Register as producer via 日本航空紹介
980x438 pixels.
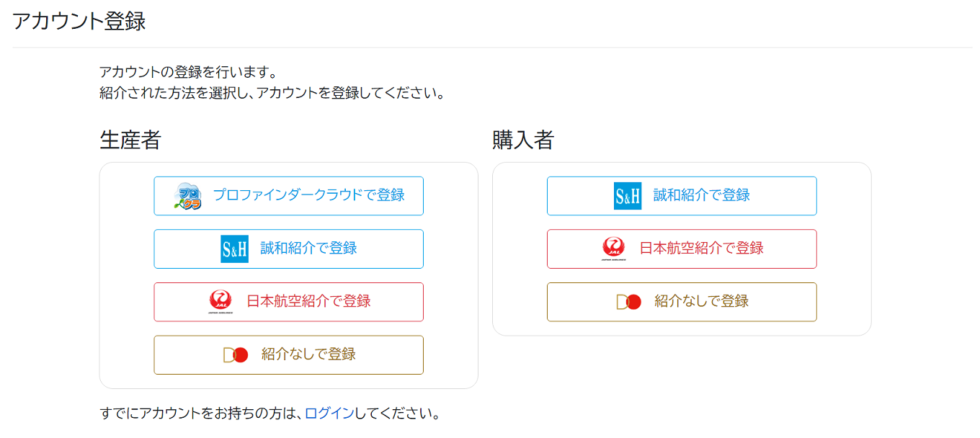pos(288,301)
